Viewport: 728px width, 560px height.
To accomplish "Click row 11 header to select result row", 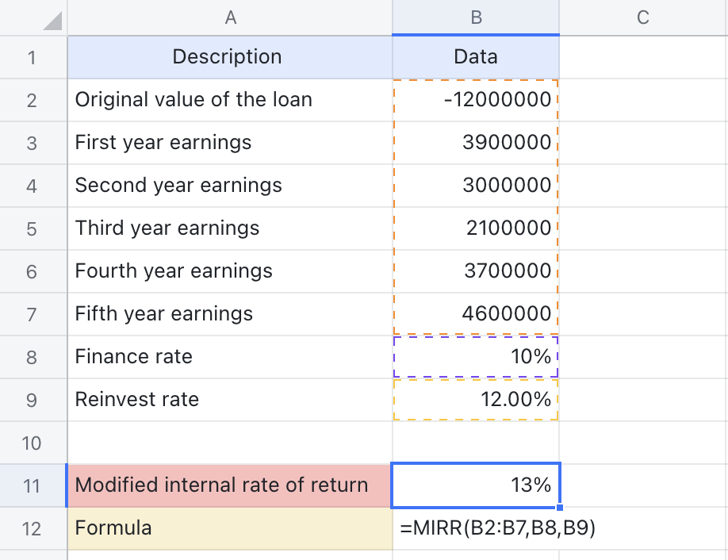I will pos(33,485).
